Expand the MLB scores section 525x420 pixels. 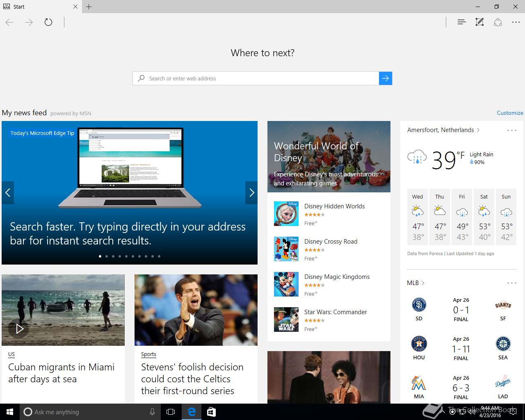pos(415,283)
